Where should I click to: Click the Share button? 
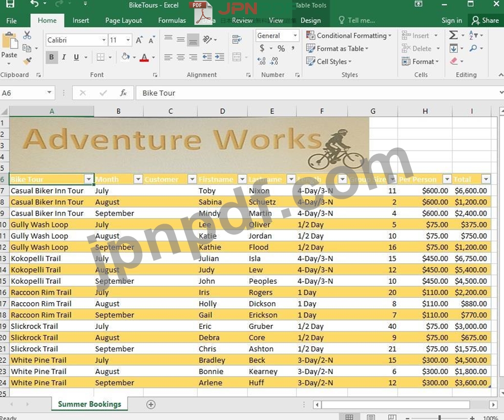pos(485,21)
